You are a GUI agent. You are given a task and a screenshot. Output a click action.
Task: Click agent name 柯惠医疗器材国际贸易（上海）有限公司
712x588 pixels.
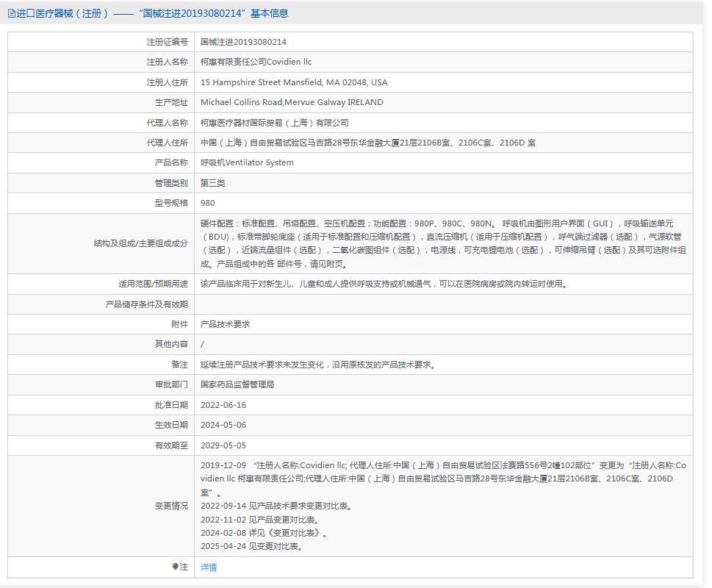[x=274, y=123]
